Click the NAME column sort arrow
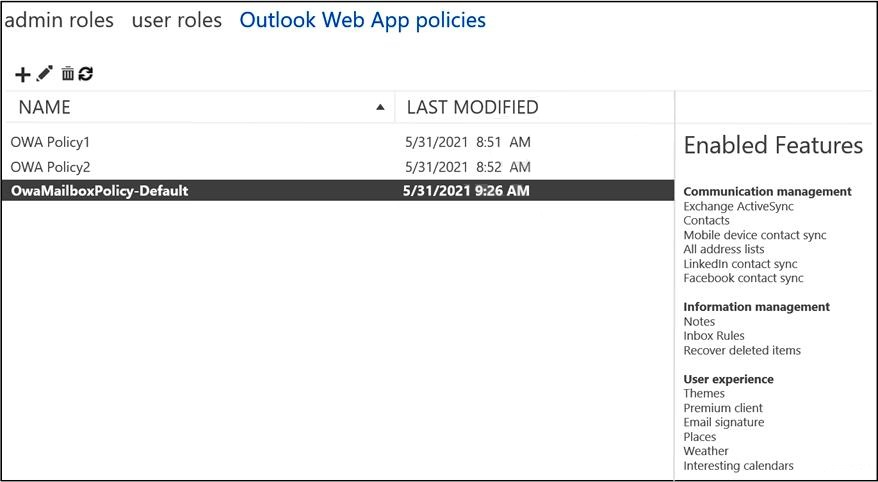This screenshot has width=878, height=482. pos(381,107)
